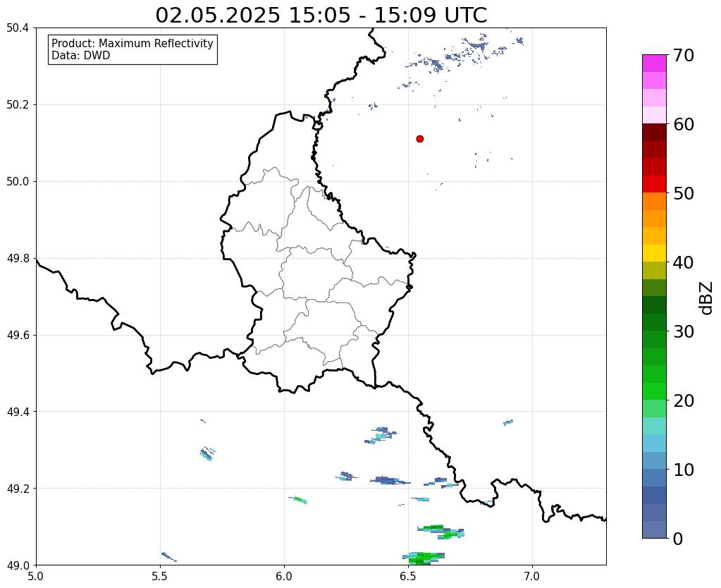Click the 6.5 longitude axis label
The image size is (721, 588).
[x=408, y=577]
